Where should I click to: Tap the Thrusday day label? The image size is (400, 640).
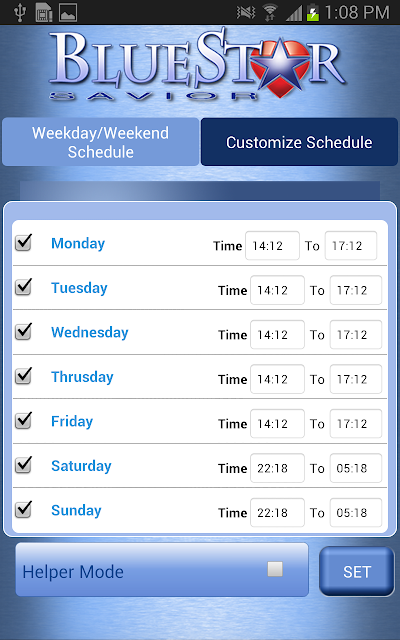tap(82, 377)
